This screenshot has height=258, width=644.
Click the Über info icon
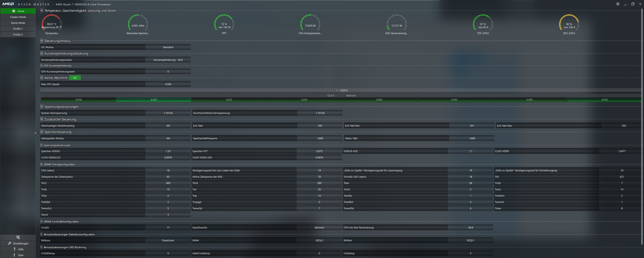14,255
